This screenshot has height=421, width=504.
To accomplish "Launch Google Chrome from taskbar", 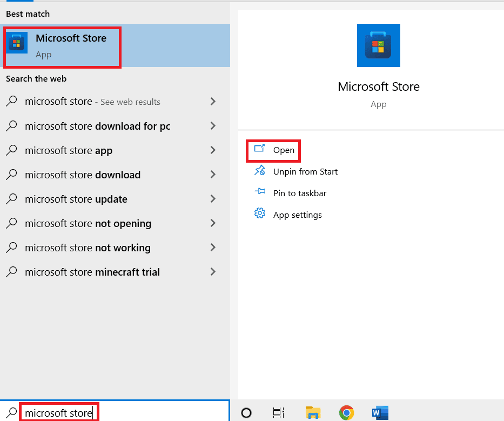I will tap(346, 413).
